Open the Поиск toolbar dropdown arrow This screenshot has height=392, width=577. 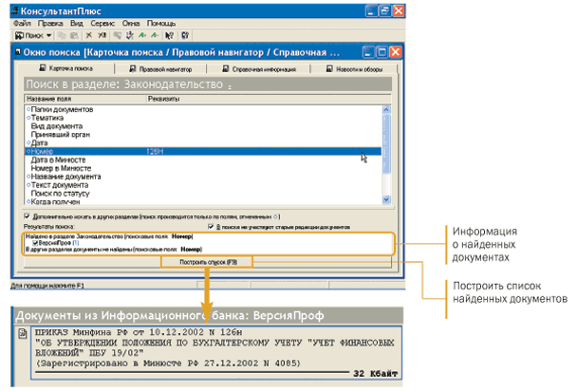(48, 35)
